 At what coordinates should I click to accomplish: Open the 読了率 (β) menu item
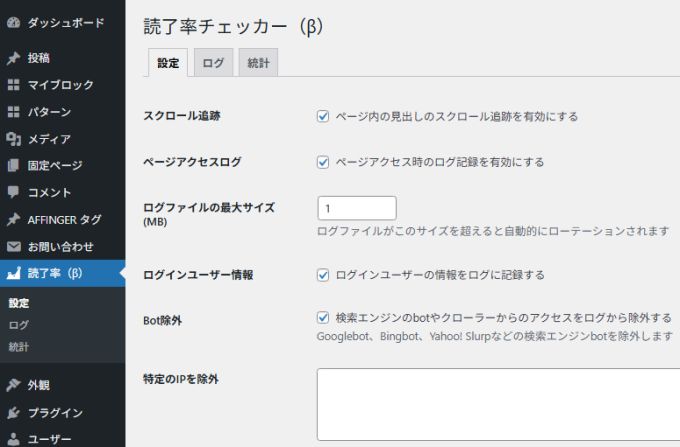click(x=62, y=273)
